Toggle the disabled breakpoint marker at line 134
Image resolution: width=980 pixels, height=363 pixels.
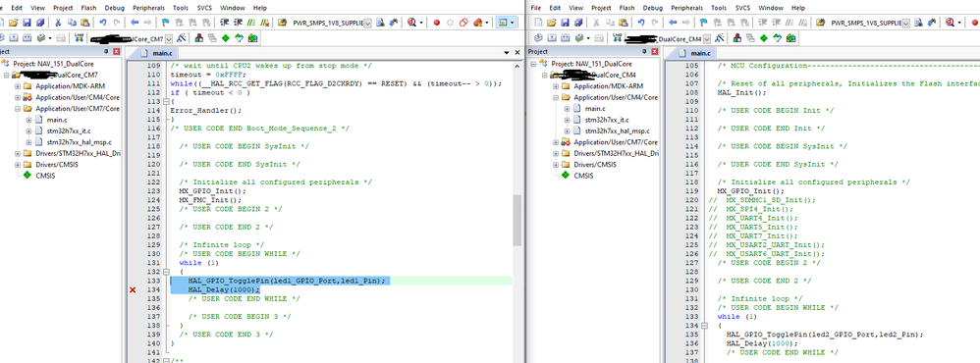132,289
